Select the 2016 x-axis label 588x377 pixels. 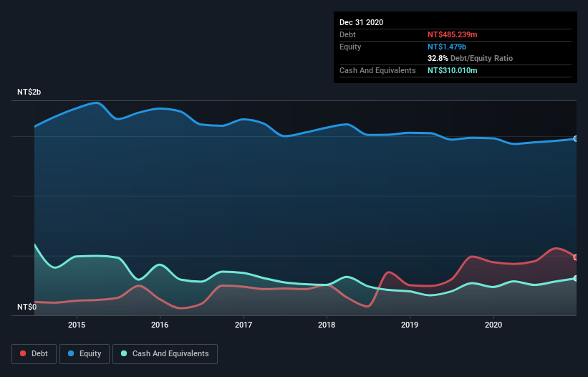click(160, 324)
